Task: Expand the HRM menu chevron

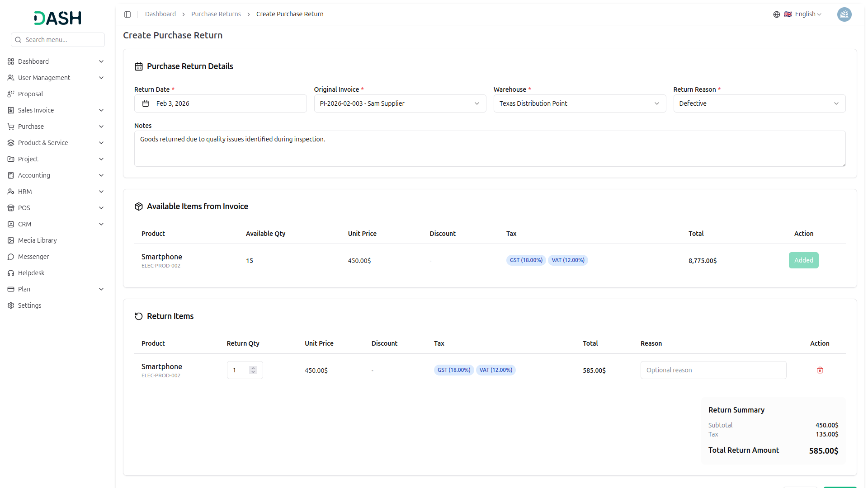Action: coord(101,192)
